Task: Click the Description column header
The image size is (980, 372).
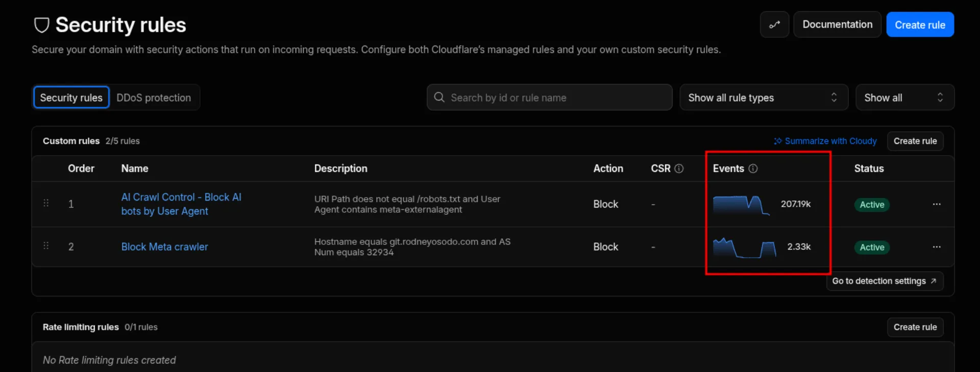Action: (x=340, y=168)
